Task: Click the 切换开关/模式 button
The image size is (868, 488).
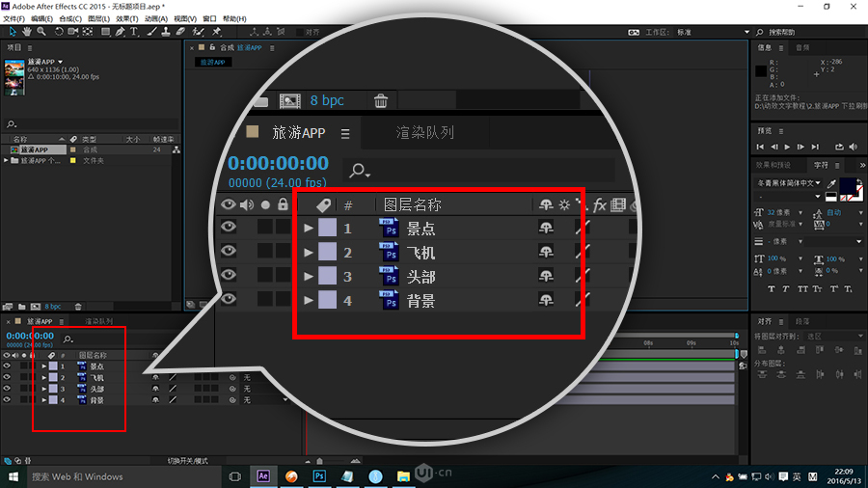Action: (188, 461)
